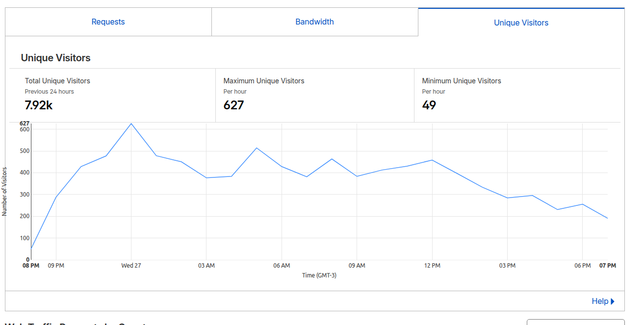The image size is (644, 325).
Task: Click the 09 AM axis label
Action: point(357,266)
